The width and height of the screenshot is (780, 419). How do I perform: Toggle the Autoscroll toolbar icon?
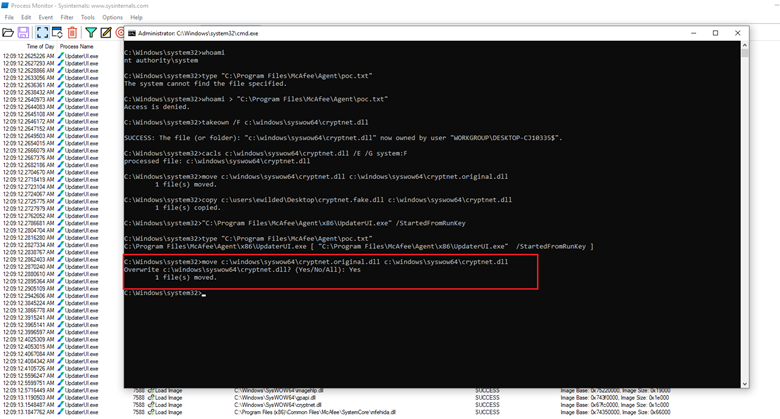point(56,32)
